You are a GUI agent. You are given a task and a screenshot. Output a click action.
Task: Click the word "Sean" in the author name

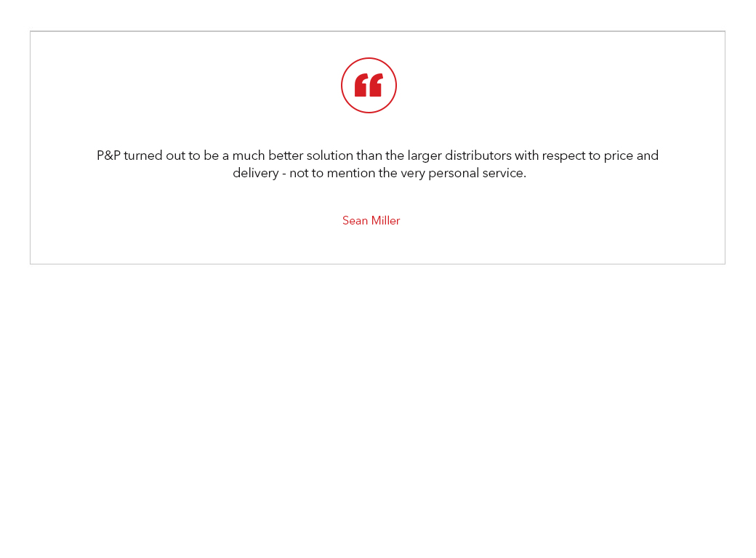[355, 221]
